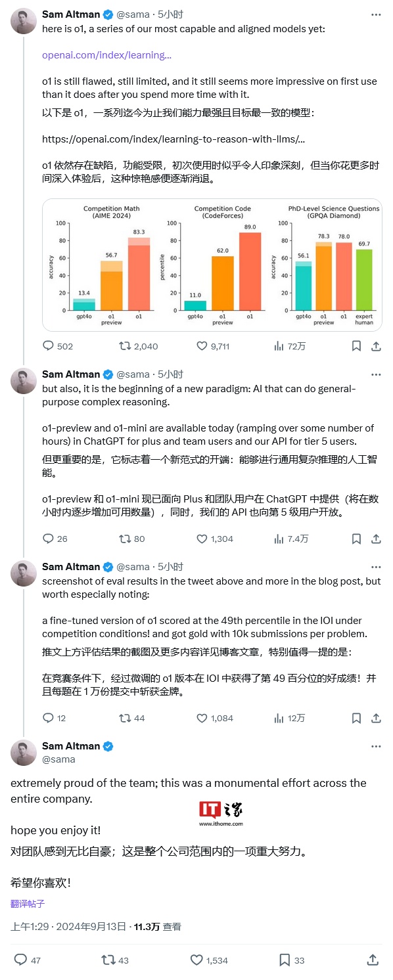
Task: Click the 查看 view count link
Action: pyautogui.click(x=172, y=927)
